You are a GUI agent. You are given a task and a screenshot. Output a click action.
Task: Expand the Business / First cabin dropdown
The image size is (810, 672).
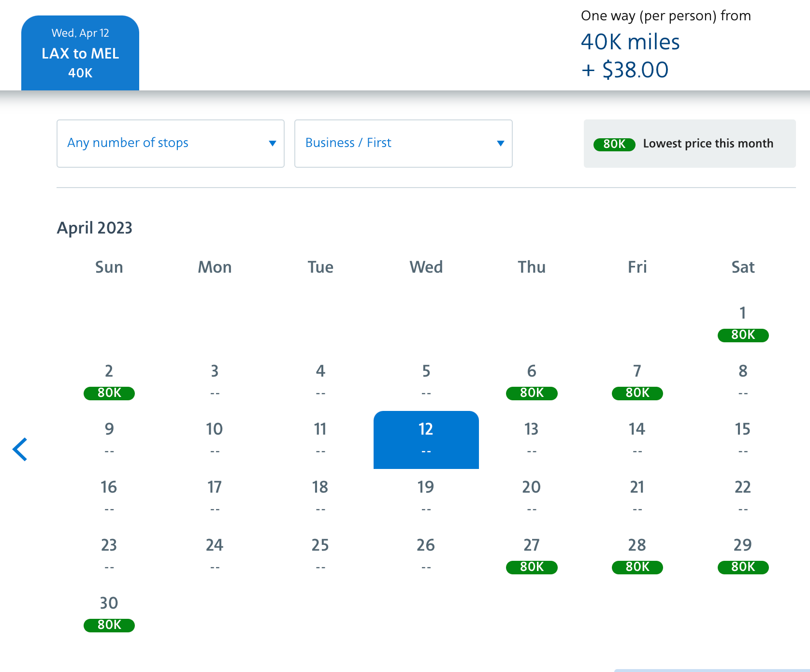(x=403, y=144)
